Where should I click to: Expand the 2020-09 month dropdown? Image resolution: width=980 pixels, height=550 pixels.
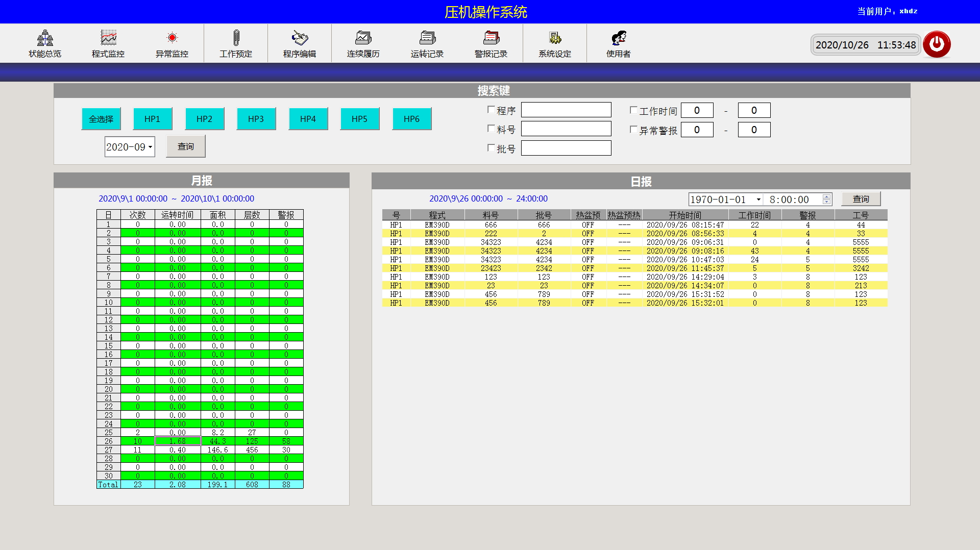coord(150,147)
